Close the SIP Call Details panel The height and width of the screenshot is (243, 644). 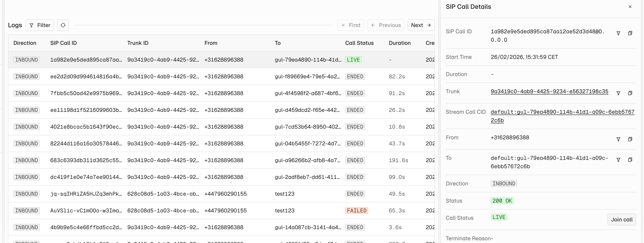click(x=630, y=7)
